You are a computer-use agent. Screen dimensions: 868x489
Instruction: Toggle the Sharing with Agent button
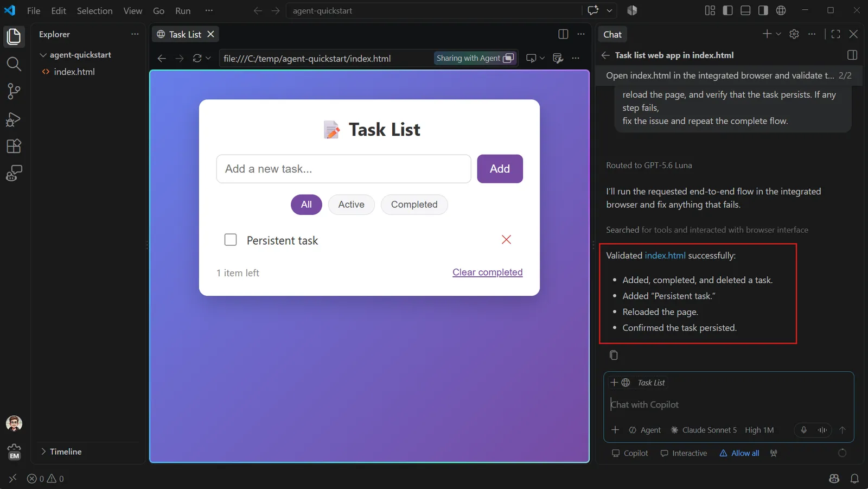pyautogui.click(x=475, y=58)
